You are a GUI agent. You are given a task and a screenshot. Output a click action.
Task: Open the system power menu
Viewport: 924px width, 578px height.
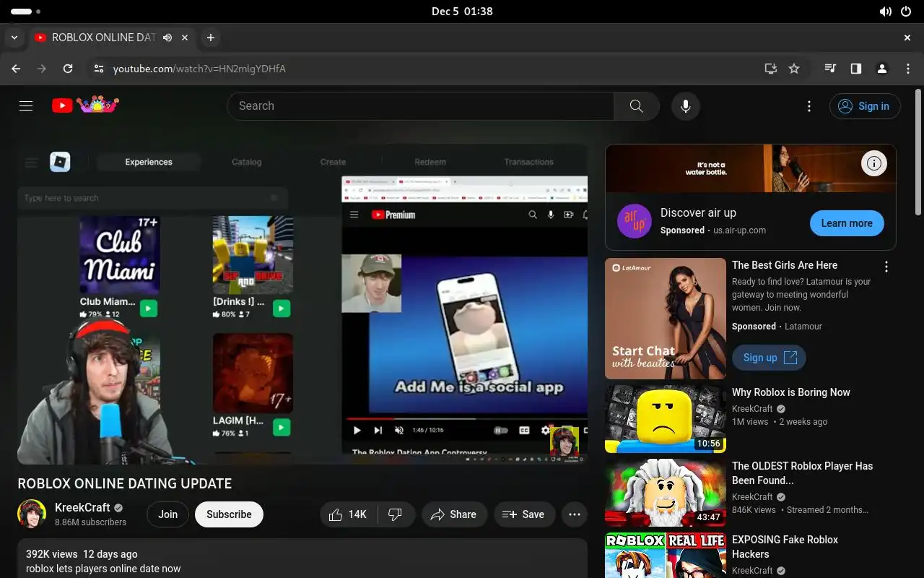tap(906, 12)
